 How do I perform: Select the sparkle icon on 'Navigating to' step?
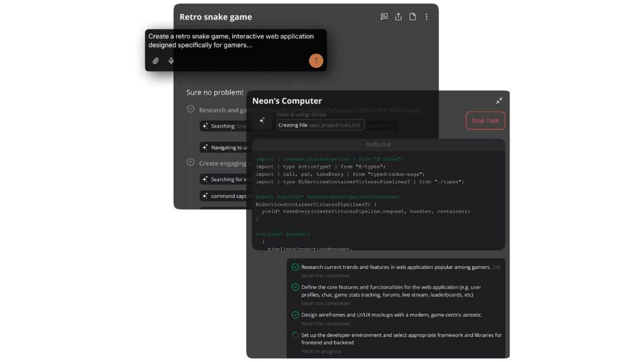205,147
